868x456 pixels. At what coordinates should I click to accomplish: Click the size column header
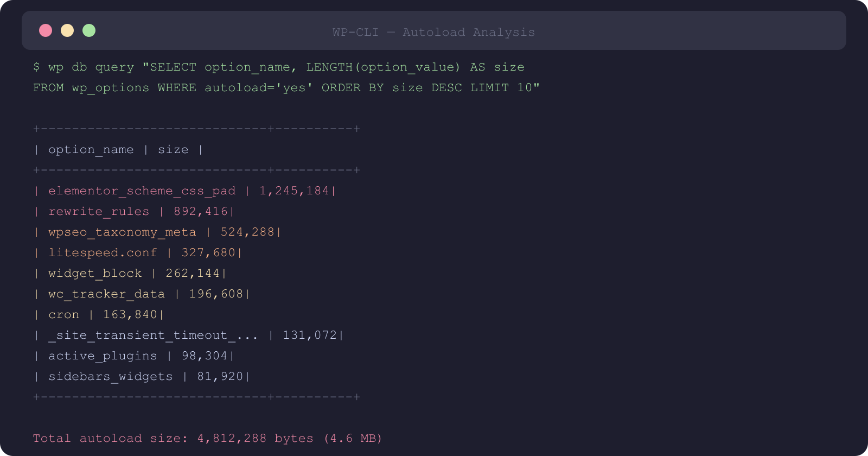pos(173,149)
